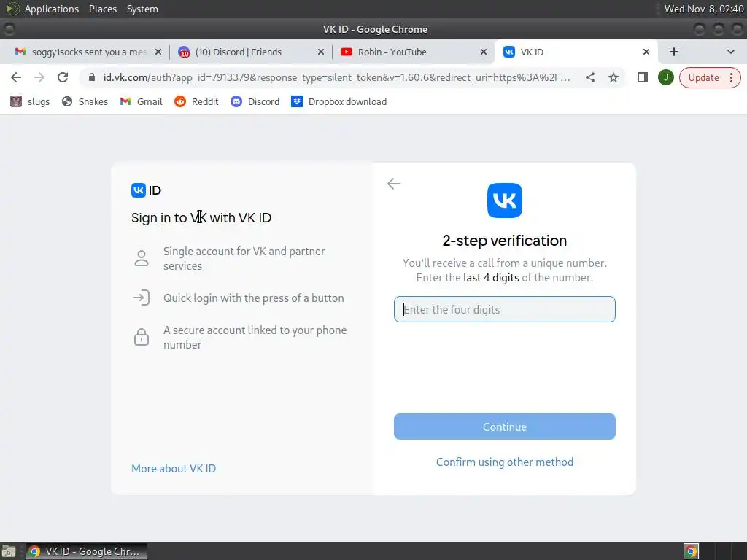
Task: Click the VK ID logo on left panel
Action: point(146,190)
